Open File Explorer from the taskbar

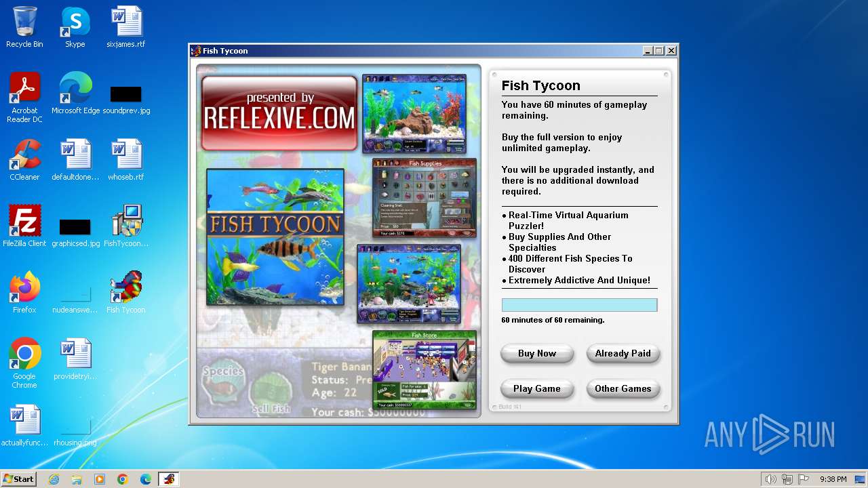coord(77,479)
